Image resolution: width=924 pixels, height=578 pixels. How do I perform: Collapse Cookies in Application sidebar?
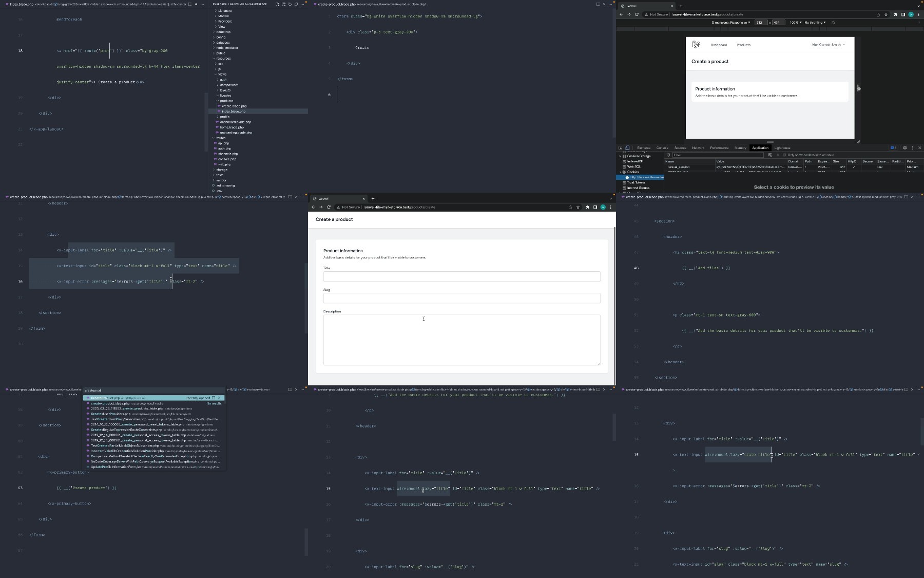(620, 172)
